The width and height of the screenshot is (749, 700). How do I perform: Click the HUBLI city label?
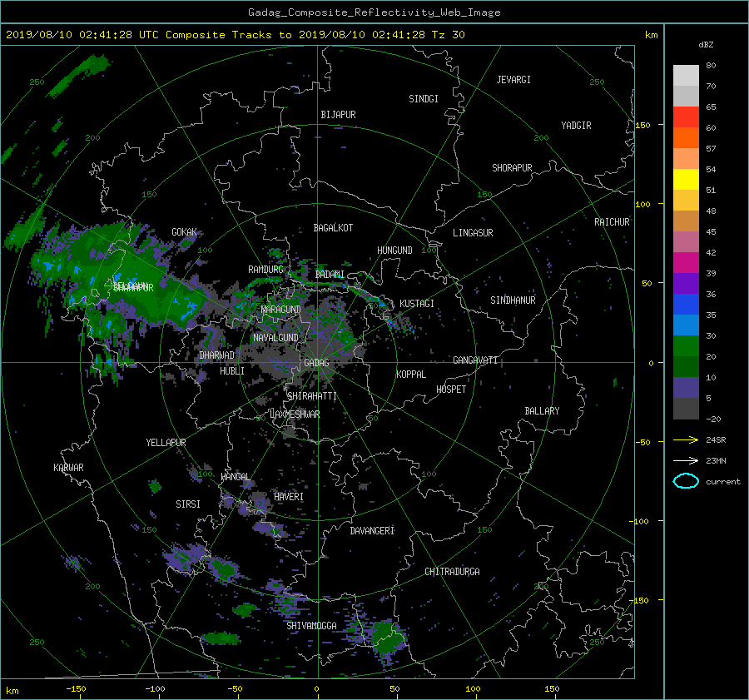[x=232, y=371]
